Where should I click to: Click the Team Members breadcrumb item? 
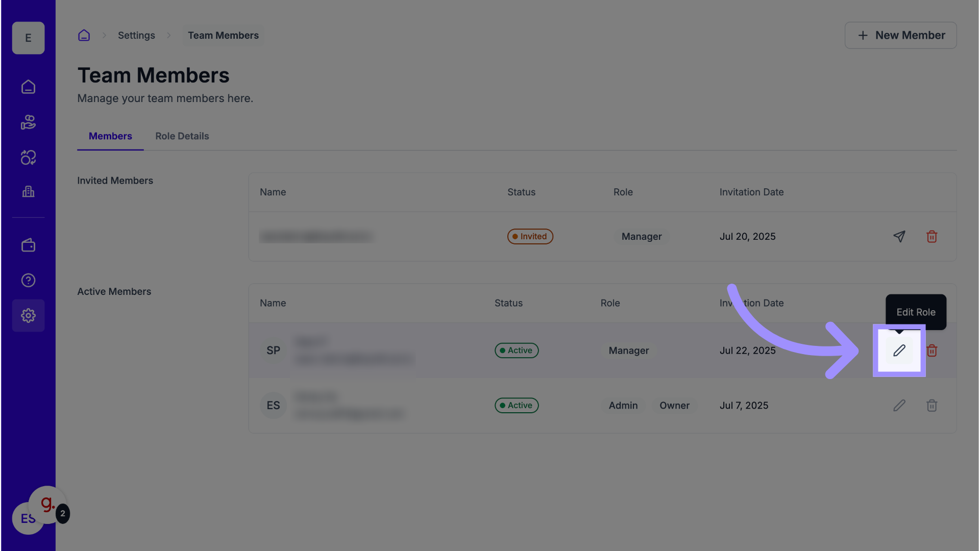tap(223, 35)
